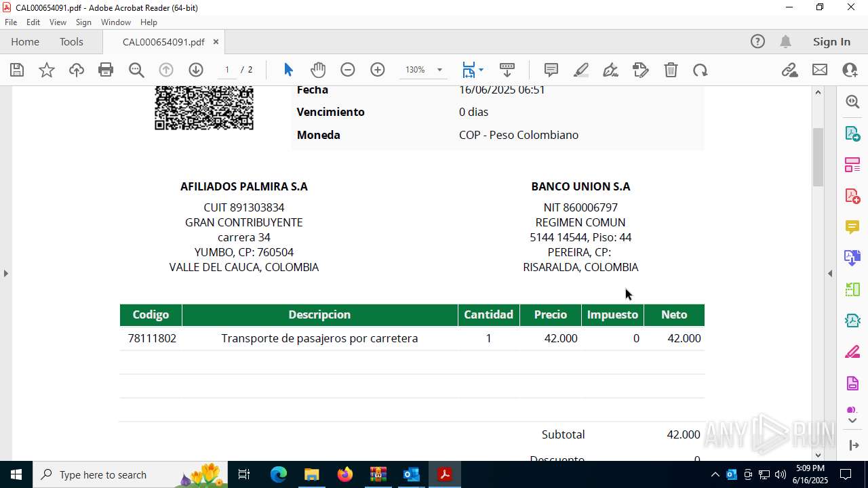Delete page with the trash icon
Image resolution: width=868 pixels, height=488 pixels.
coord(671,70)
